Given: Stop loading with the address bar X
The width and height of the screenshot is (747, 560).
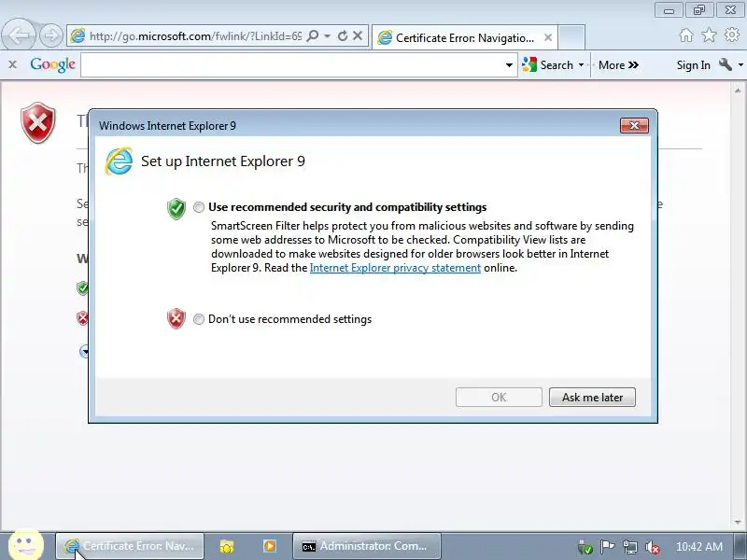Looking at the screenshot, I should point(358,36).
